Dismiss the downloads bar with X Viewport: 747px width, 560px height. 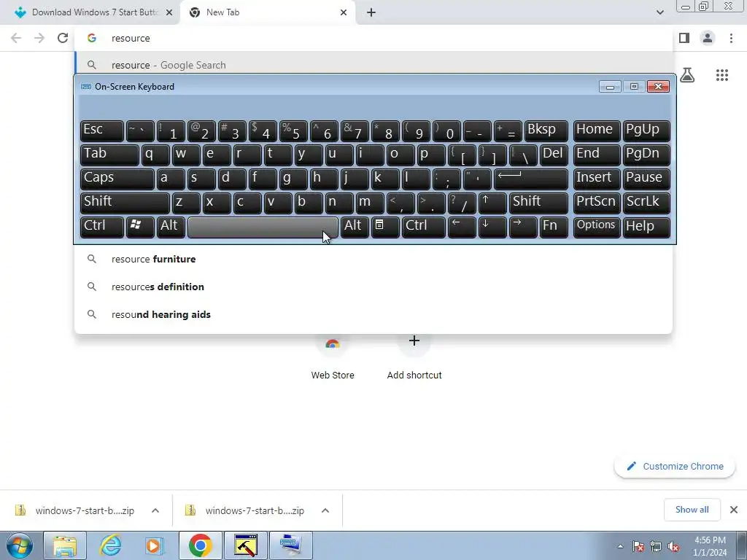(x=734, y=510)
